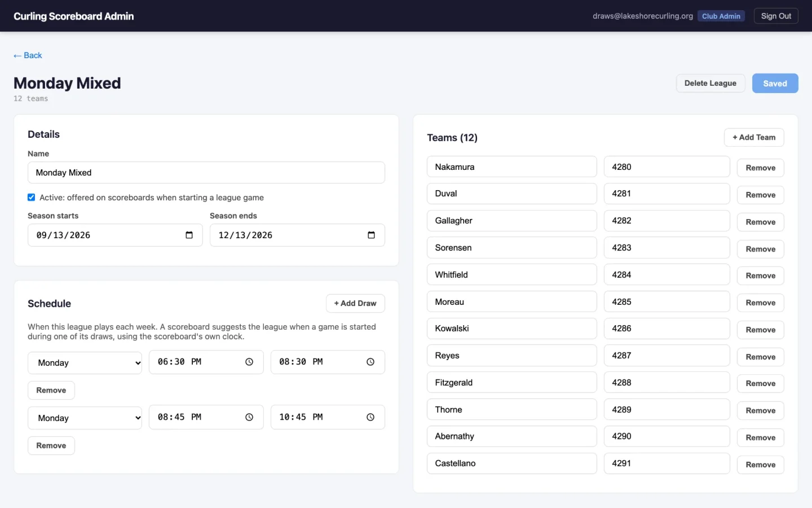The width and height of the screenshot is (812, 508).
Task: Click the Season starts date field
Action: tap(115, 235)
